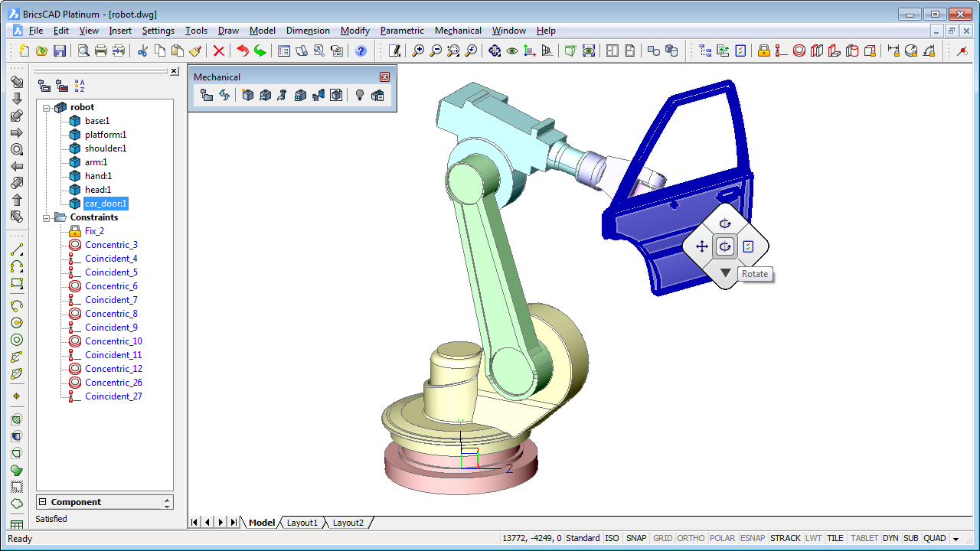The height and width of the screenshot is (551, 980).
Task: Switch to the Layout1 tab
Action: point(302,523)
